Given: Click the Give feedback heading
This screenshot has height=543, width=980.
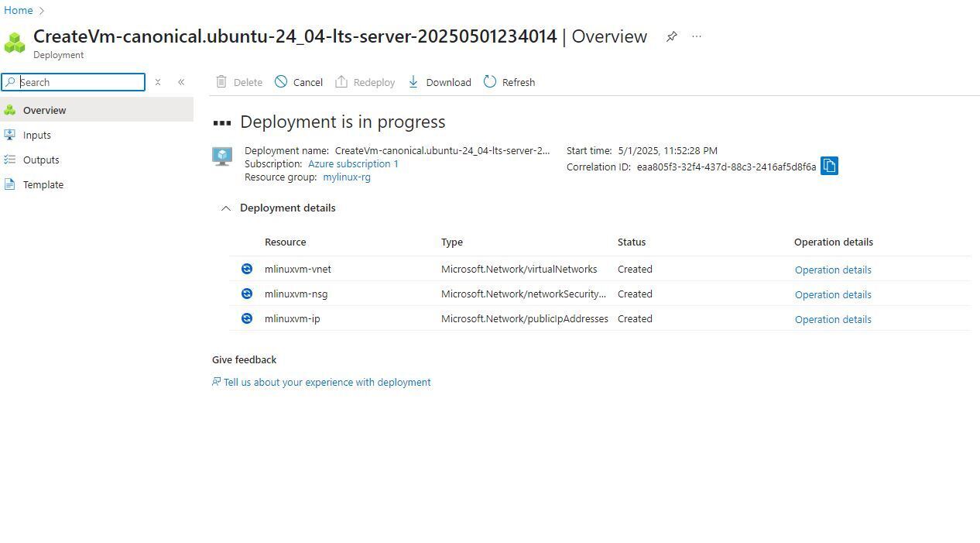Looking at the screenshot, I should pos(244,359).
